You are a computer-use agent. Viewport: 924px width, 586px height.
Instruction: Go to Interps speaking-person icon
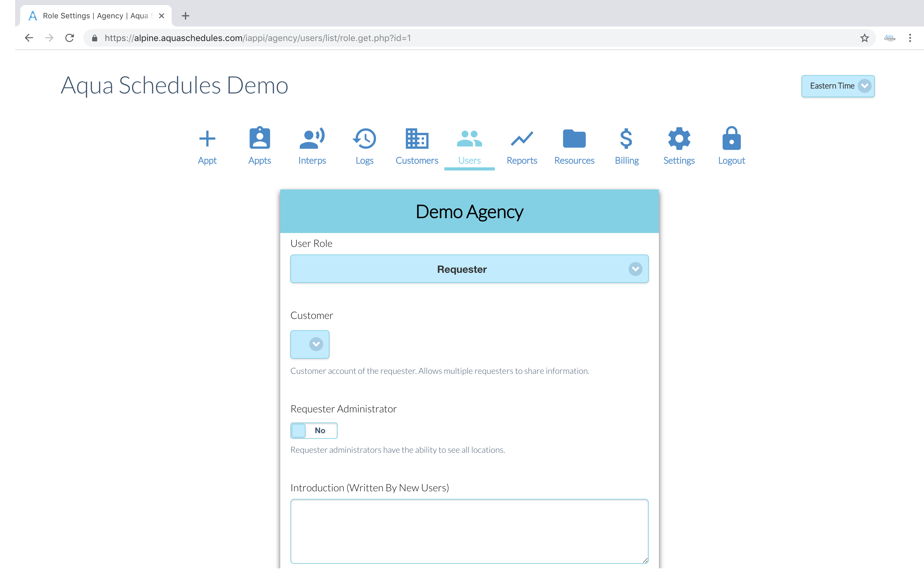click(312, 138)
